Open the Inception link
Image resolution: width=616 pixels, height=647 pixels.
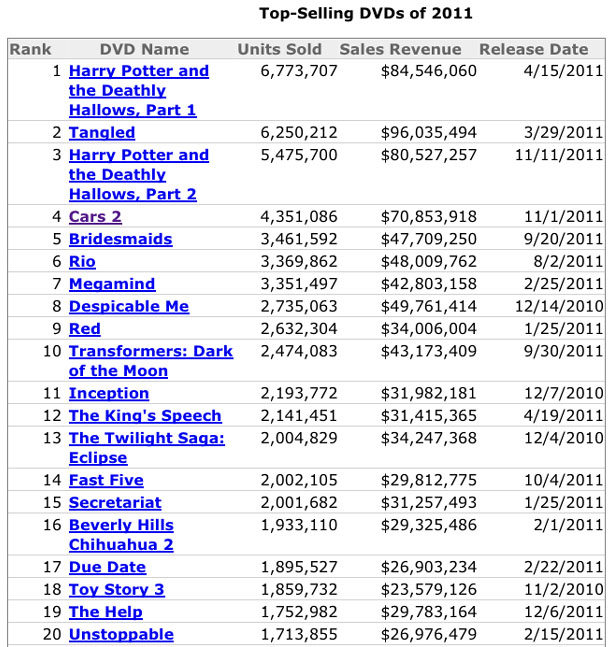109,393
